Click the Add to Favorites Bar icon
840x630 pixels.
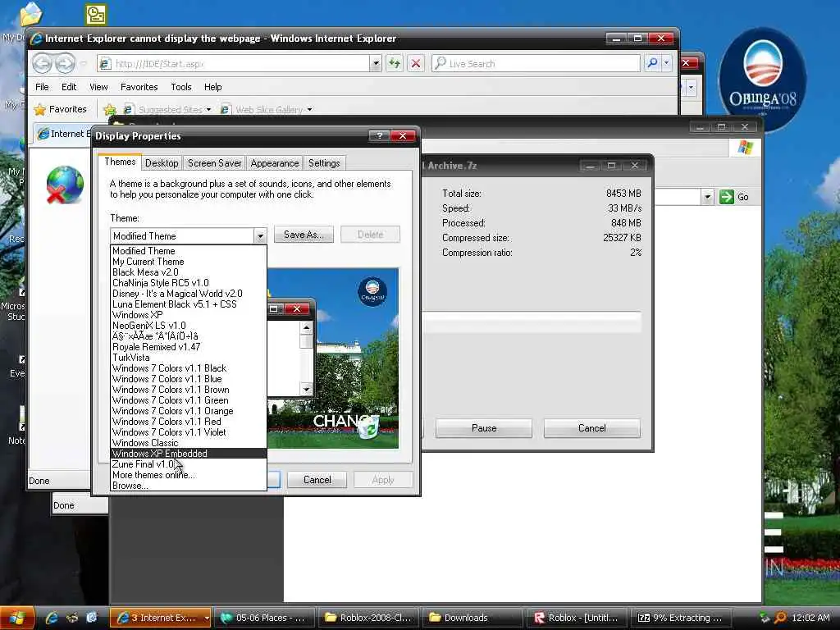pyautogui.click(x=110, y=110)
